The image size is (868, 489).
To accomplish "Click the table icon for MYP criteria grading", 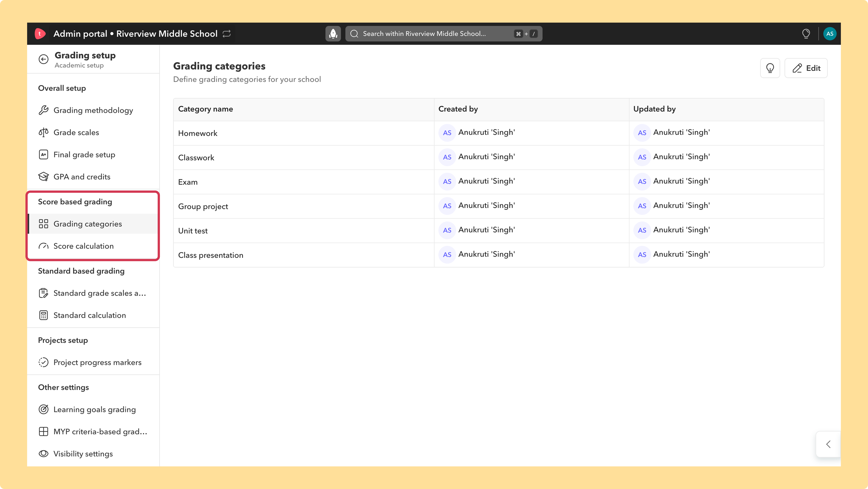I will click(x=44, y=432).
